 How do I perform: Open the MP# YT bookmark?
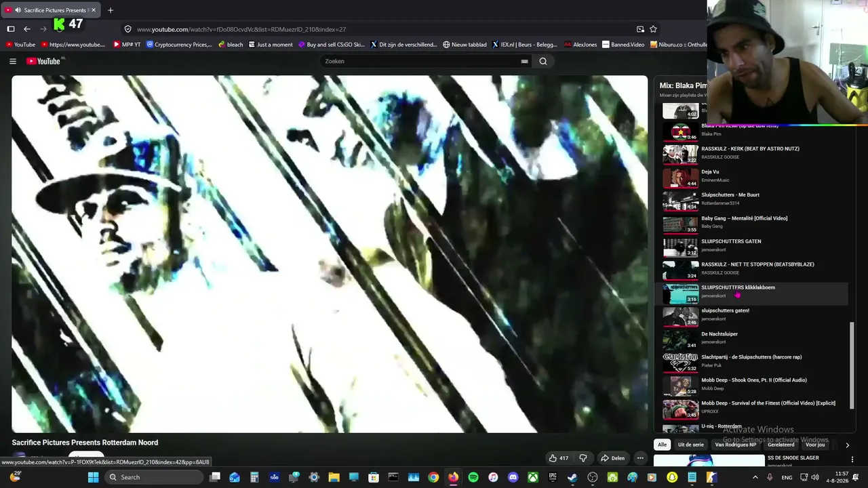127,45
